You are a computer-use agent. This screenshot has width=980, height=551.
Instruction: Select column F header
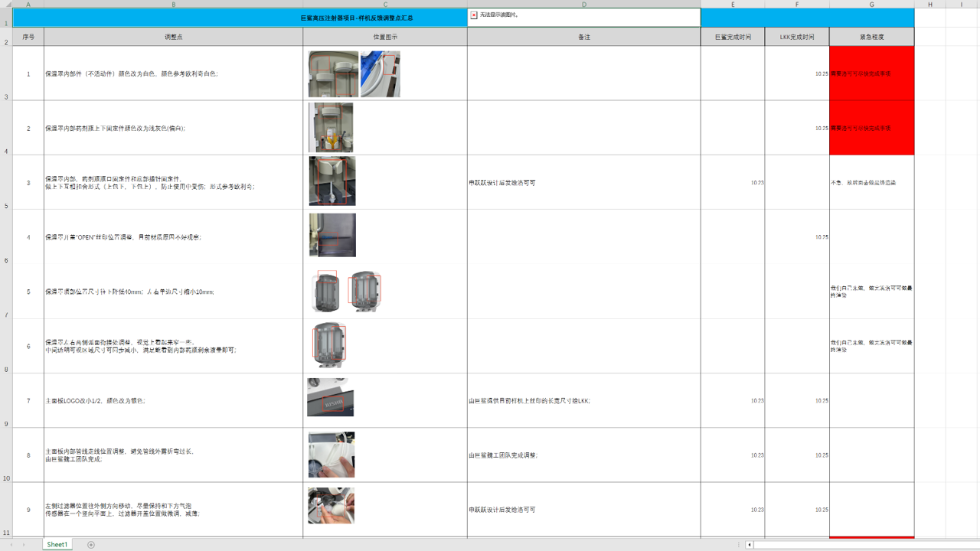click(x=797, y=4)
